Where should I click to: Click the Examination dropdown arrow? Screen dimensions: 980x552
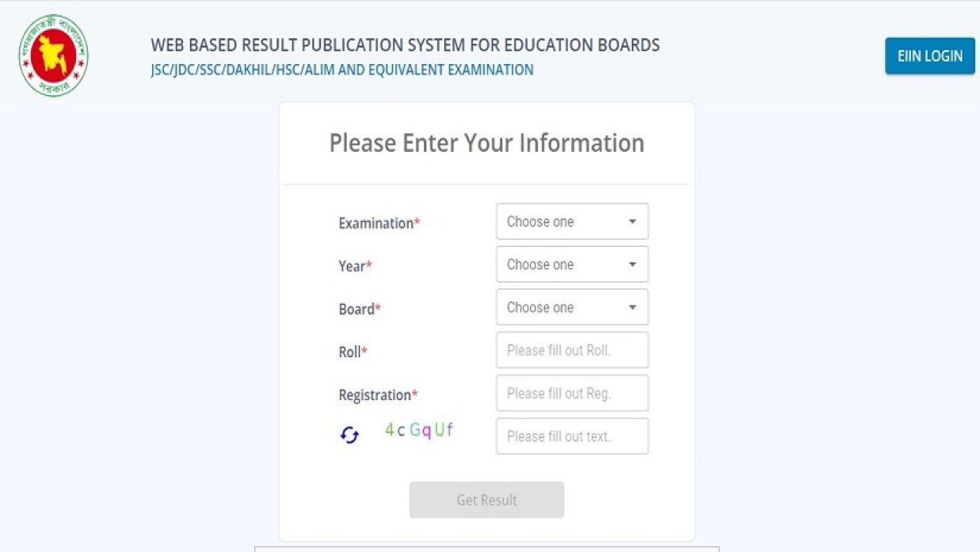(x=632, y=222)
